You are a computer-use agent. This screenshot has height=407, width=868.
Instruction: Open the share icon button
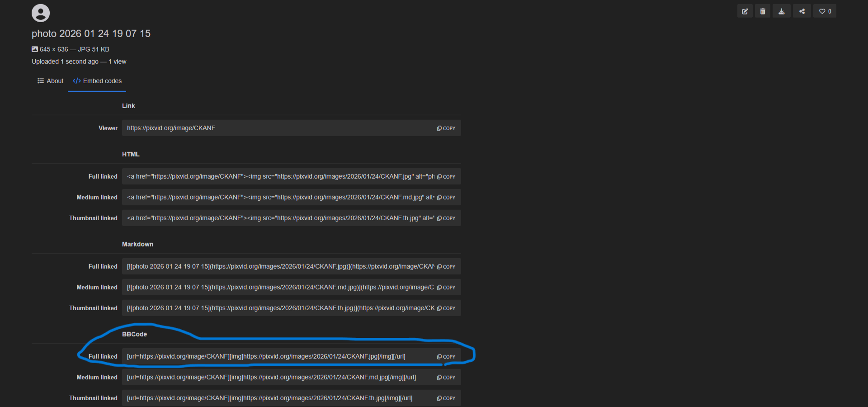(802, 11)
